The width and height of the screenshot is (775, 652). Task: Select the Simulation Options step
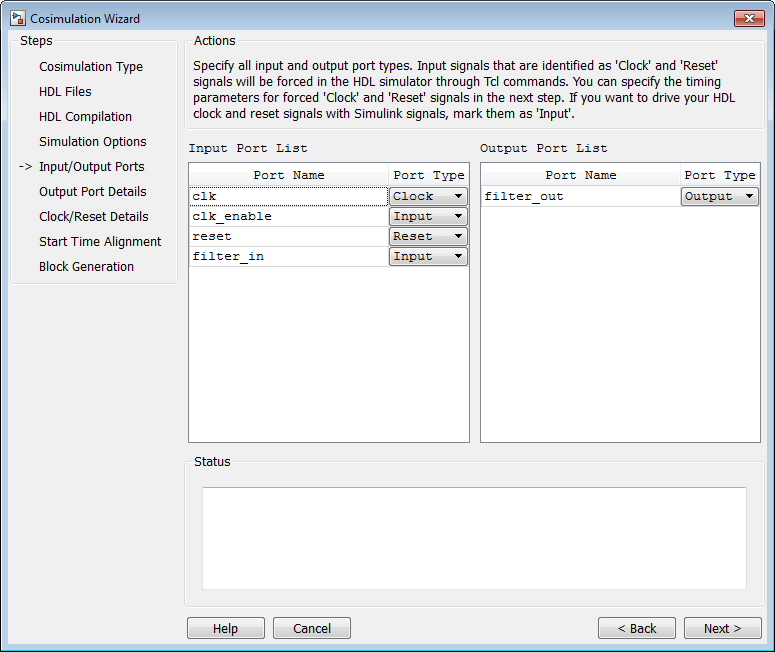[93, 142]
